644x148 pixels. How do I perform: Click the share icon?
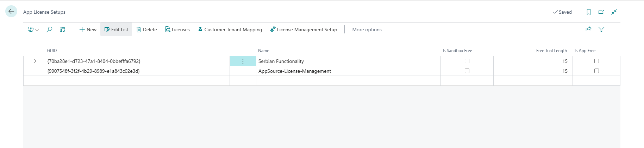588,30
